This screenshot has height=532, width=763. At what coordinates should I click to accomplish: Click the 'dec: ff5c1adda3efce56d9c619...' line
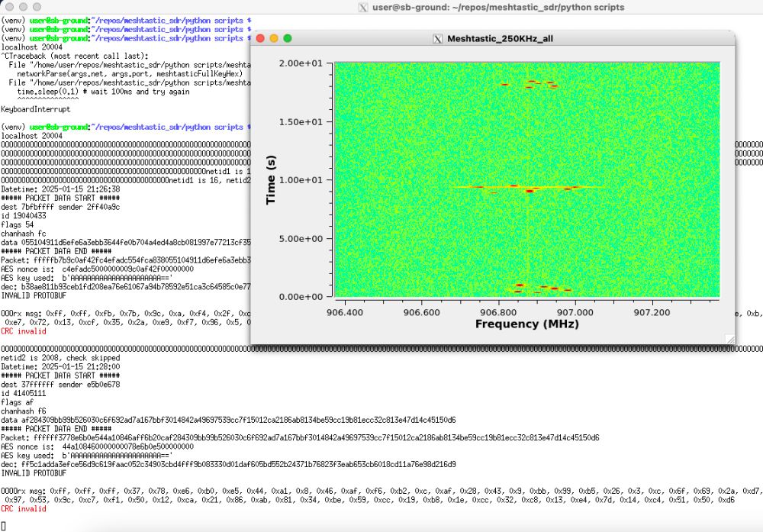(x=229, y=464)
